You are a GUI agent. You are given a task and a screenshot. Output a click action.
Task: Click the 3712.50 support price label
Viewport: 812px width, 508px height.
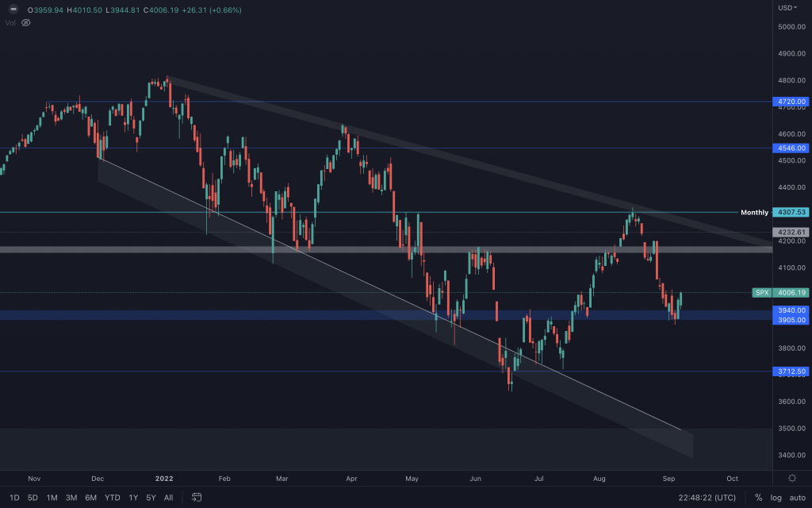coord(791,371)
